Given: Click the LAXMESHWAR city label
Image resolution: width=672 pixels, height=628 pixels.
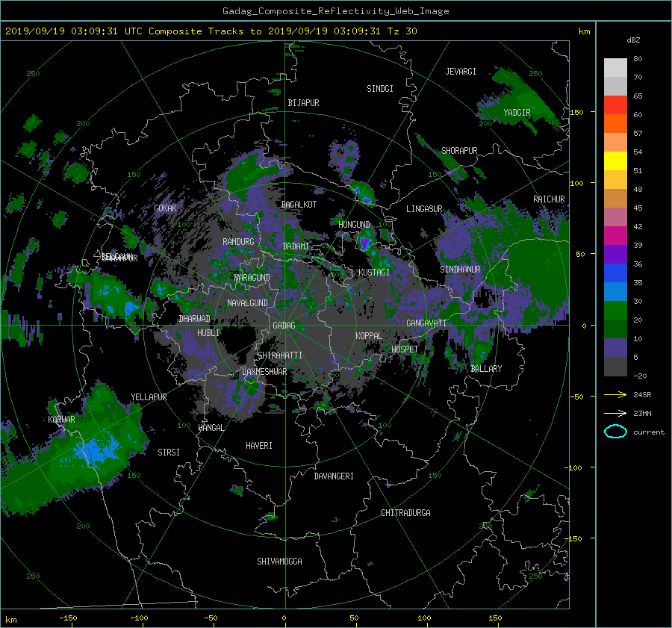Looking at the screenshot, I should coord(264,372).
